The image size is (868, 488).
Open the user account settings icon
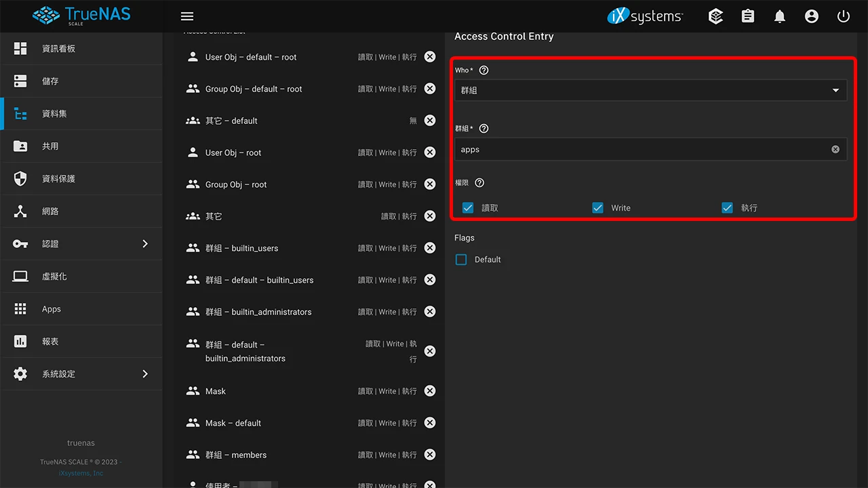(812, 16)
